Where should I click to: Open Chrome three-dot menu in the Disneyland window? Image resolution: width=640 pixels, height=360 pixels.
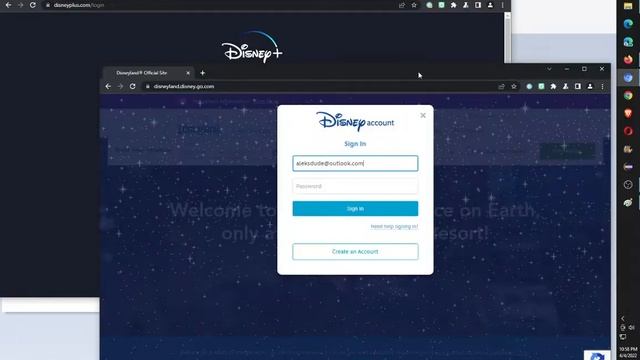(602, 87)
